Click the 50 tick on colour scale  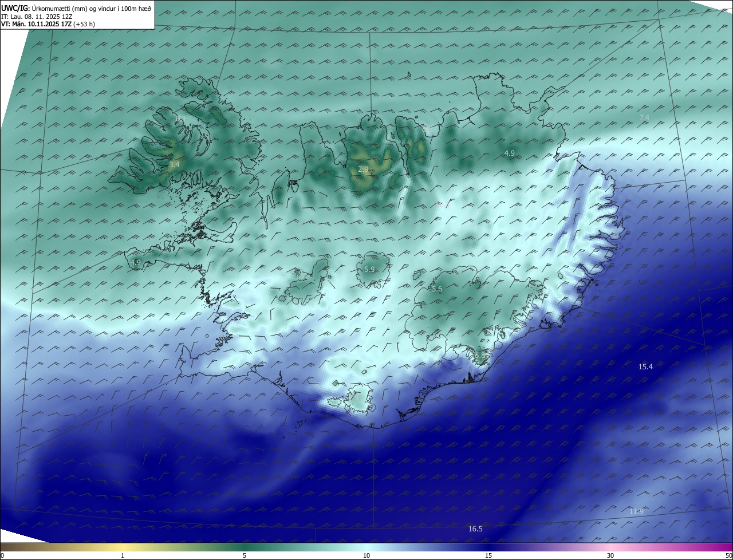point(728,555)
